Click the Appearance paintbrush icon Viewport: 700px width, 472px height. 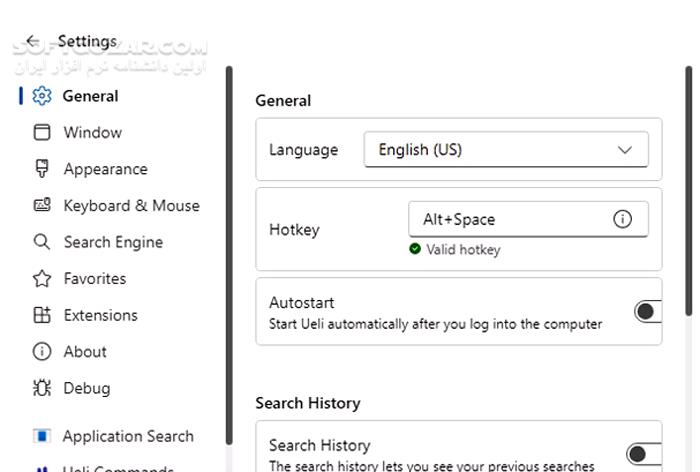(x=42, y=169)
